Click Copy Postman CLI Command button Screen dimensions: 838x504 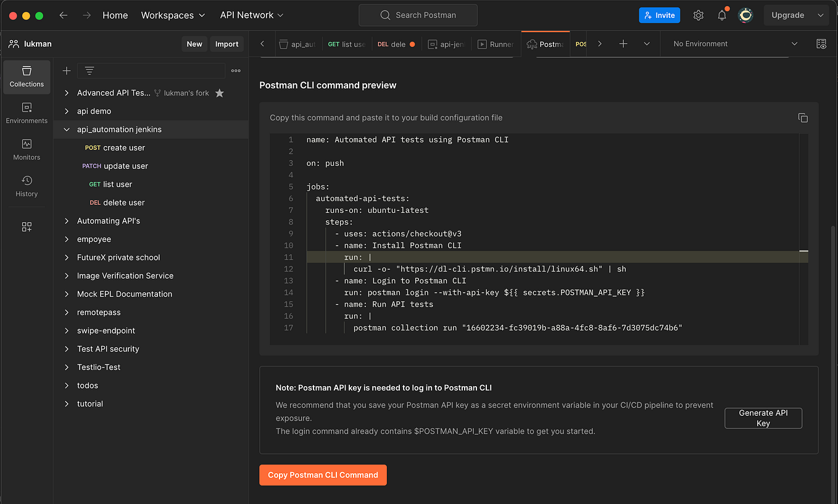pos(323,475)
